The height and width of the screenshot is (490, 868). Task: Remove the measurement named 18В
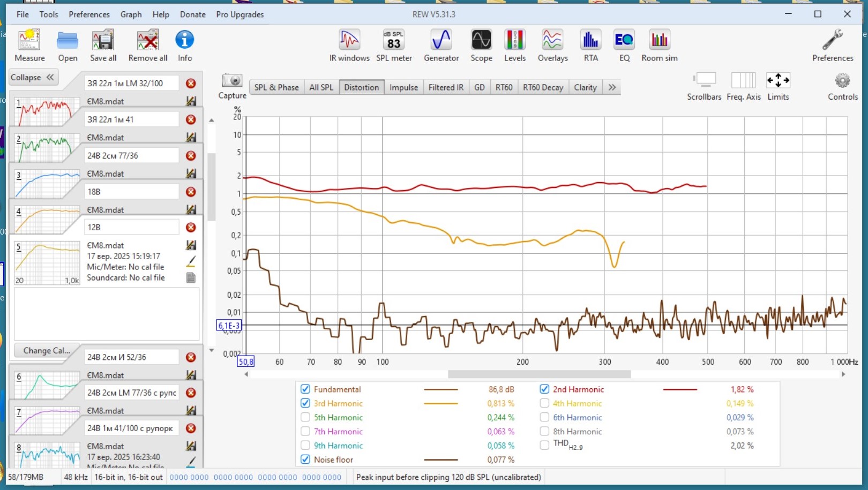[x=191, y=192]
